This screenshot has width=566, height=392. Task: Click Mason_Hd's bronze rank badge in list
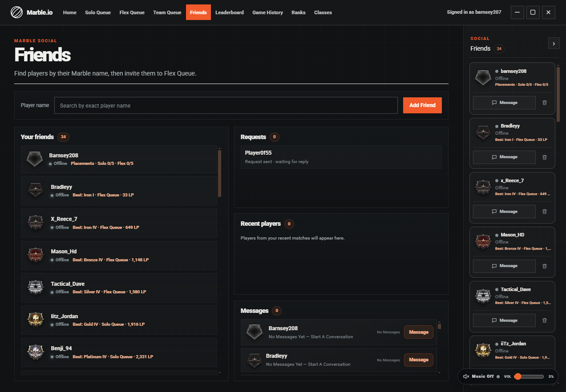coord(36,255)
